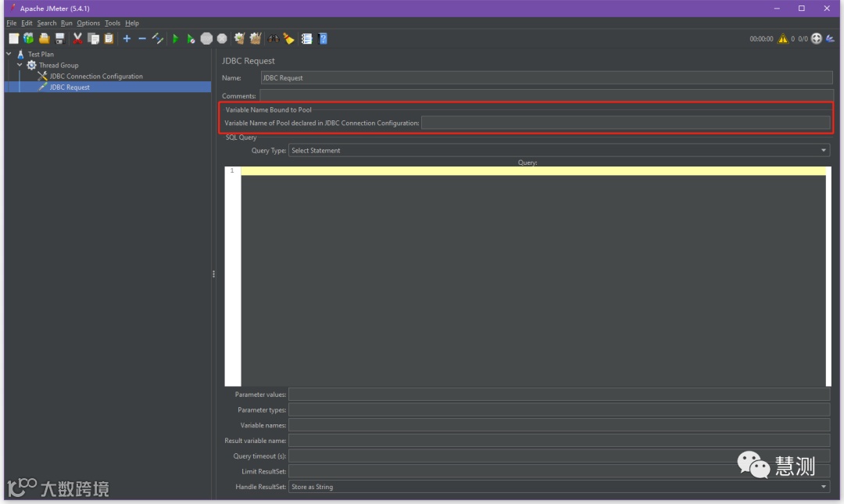Select JDBC Request tree item
The height and width of the screenshot is (504, 844).
70,88
